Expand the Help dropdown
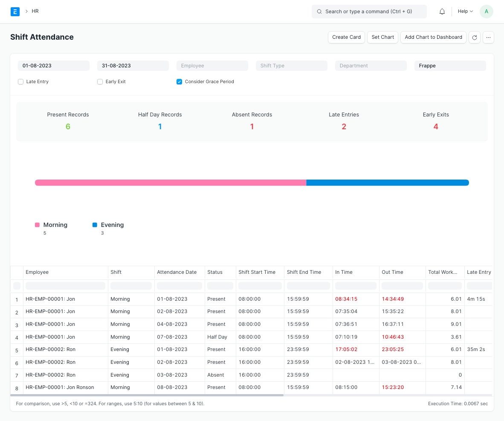The height and width of the screenshot is (421, 504). point(465,12)
